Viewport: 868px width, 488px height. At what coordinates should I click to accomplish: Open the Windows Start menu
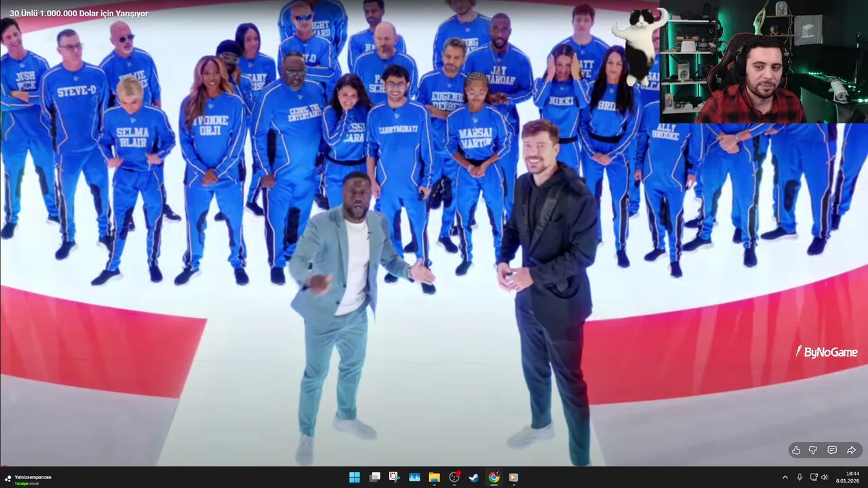tap(355, 477)
